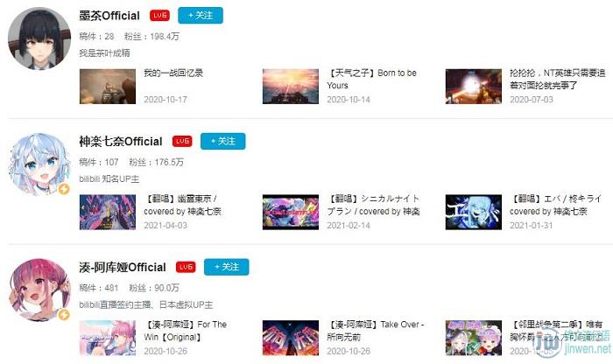Click LV6 badge next to 墨茶Official

coord(159,15)
